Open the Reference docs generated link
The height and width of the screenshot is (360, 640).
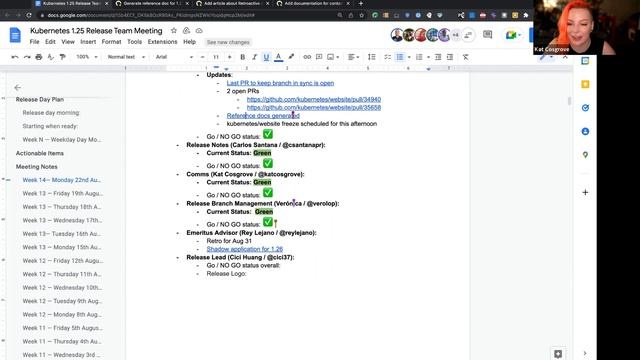pos(263,116)
